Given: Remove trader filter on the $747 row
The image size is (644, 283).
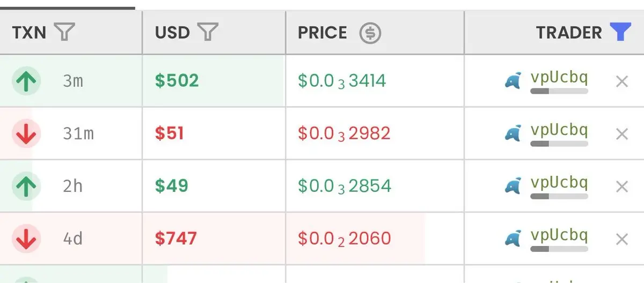Looking at the screenshot, I should [x=621, y=239].
